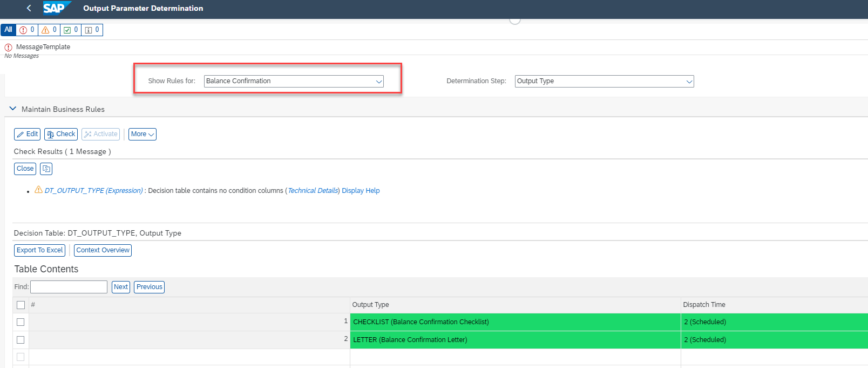Click Dispatch Time cell in CHECKLIST row
The height and width of the screenshot is (368, 868).
tap(775, 322)
